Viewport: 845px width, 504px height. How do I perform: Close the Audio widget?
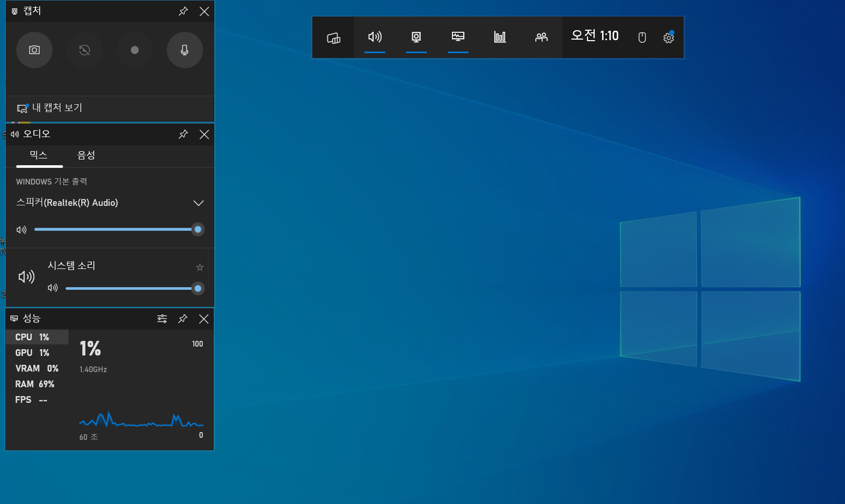(204, 134)
